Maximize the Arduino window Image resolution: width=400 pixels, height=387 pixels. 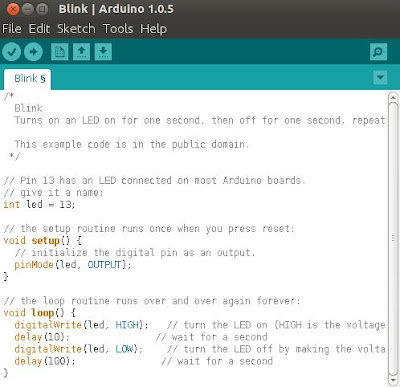click(x=42, y=9)
